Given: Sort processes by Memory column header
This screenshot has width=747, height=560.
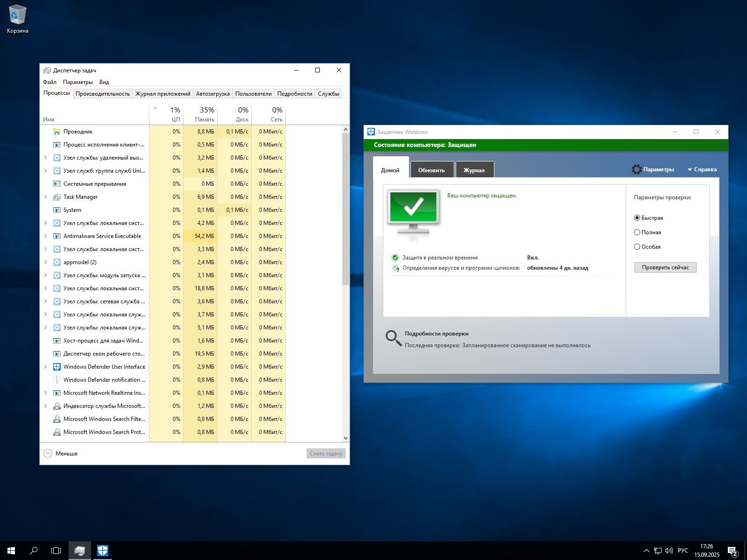Looking at the screenshot, I should [x=200, y=114].
